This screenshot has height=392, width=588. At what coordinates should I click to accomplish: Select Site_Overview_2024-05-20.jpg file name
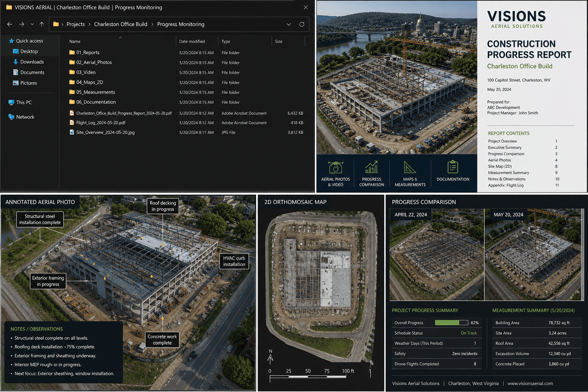105,132
